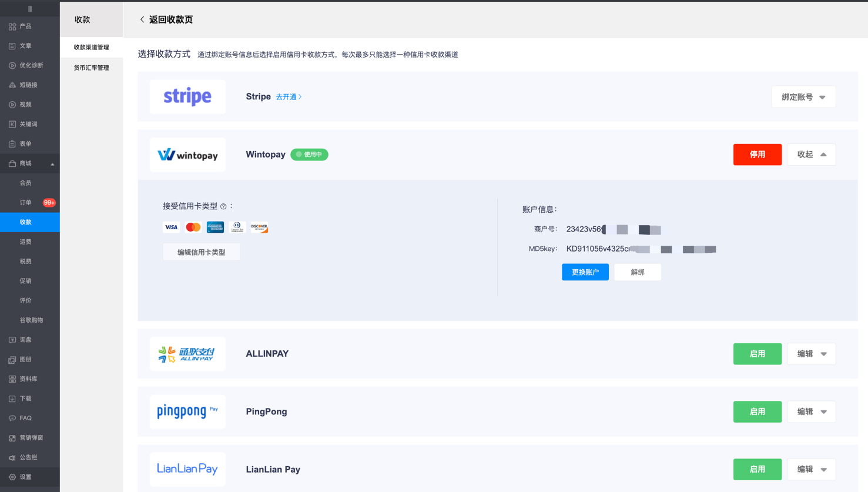
Task: Collapse the Wintopay panel with 收起
Action: (811, 155)
